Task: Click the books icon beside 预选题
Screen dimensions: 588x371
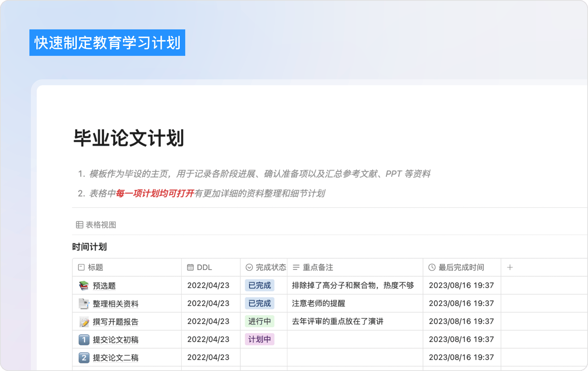Action: coord(84,285)
